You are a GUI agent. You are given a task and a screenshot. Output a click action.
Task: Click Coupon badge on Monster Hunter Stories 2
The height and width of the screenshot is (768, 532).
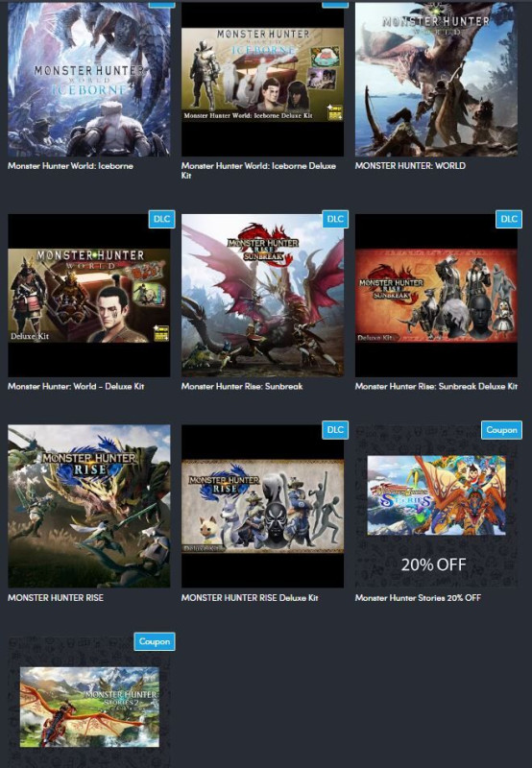click(155, 641)
